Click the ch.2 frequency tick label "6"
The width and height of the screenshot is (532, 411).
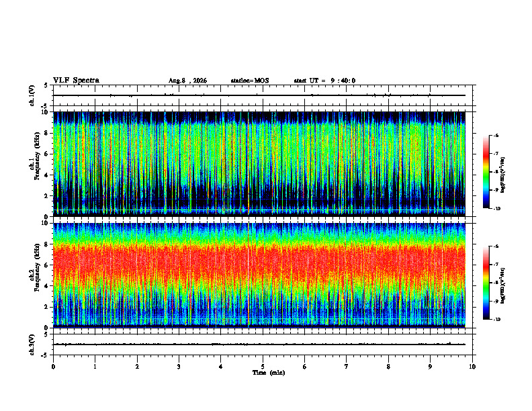point(47,265)
